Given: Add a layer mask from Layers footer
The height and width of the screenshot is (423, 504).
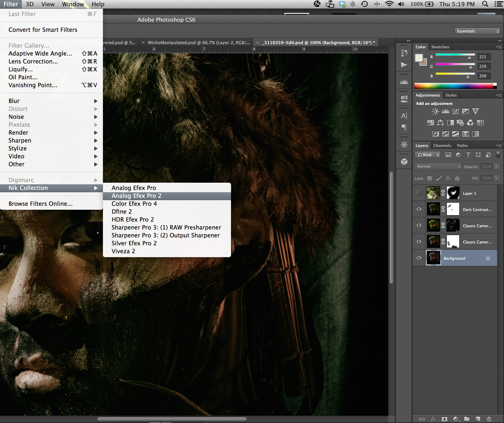Looking at the screenshot, I should (445, 419).
